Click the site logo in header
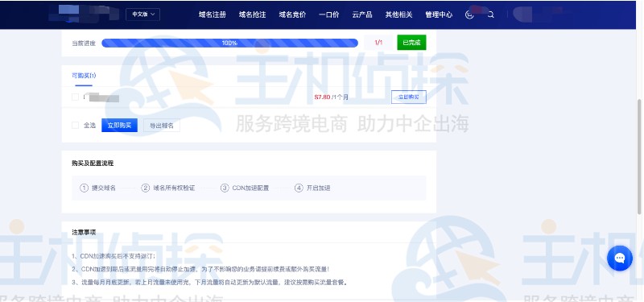644x302 pixels. [x=84, y=14]
